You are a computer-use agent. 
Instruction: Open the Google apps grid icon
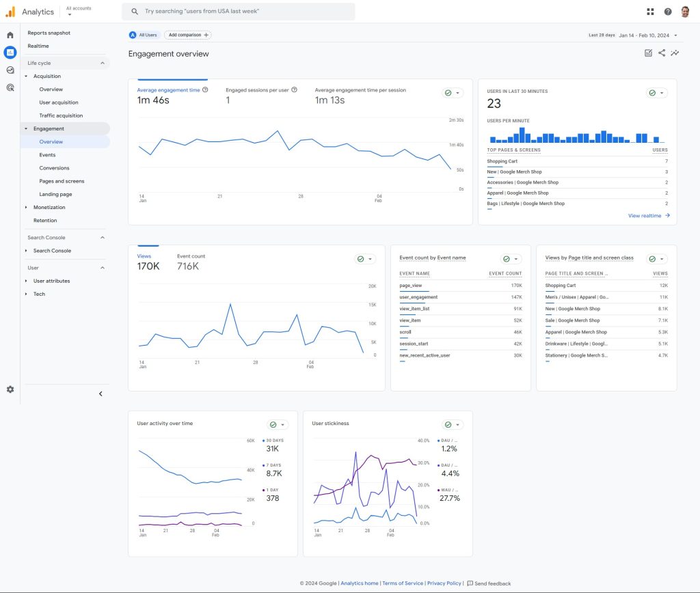pos(651,12)
